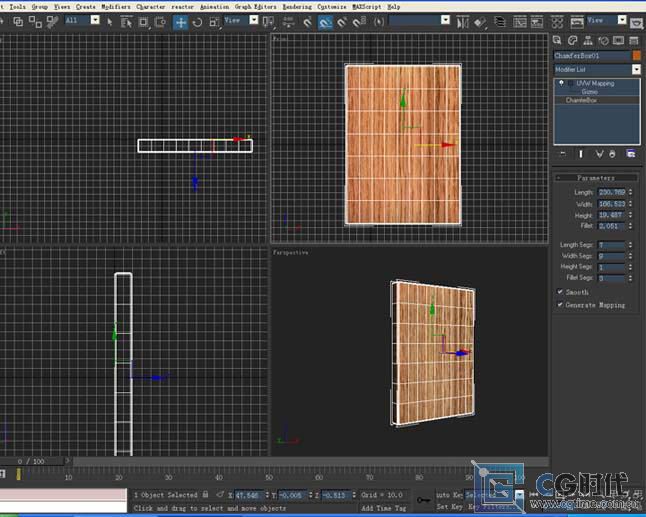Choose rectangular selection region tool
Image resolution: width=646 pixels, height=517 pixels.
[x=143, y=22]
